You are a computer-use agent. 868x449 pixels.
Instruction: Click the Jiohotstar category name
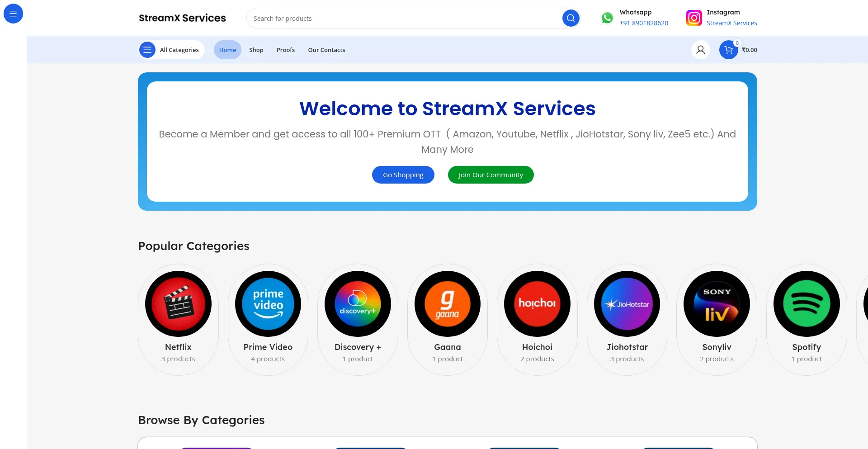click(x=627, y=347)
